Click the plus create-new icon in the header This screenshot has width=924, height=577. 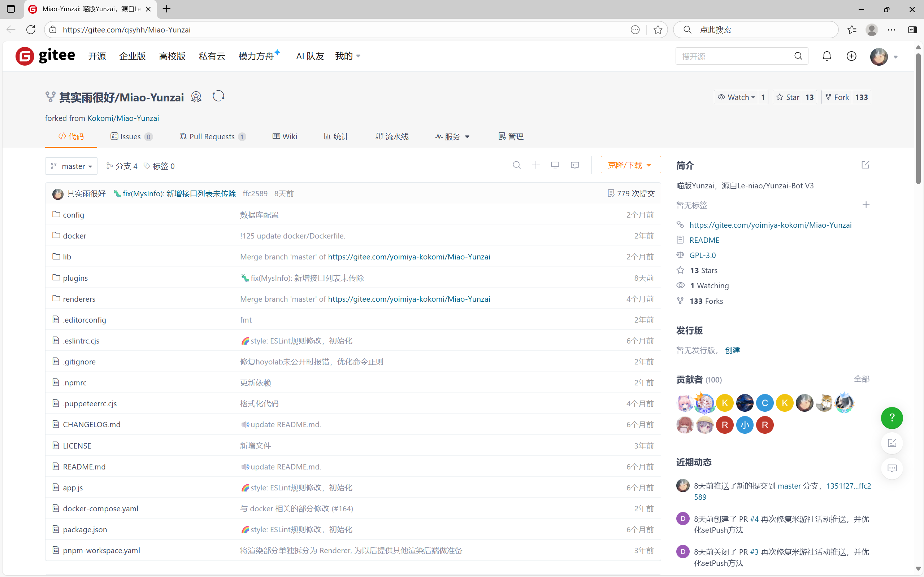(851, 57)
